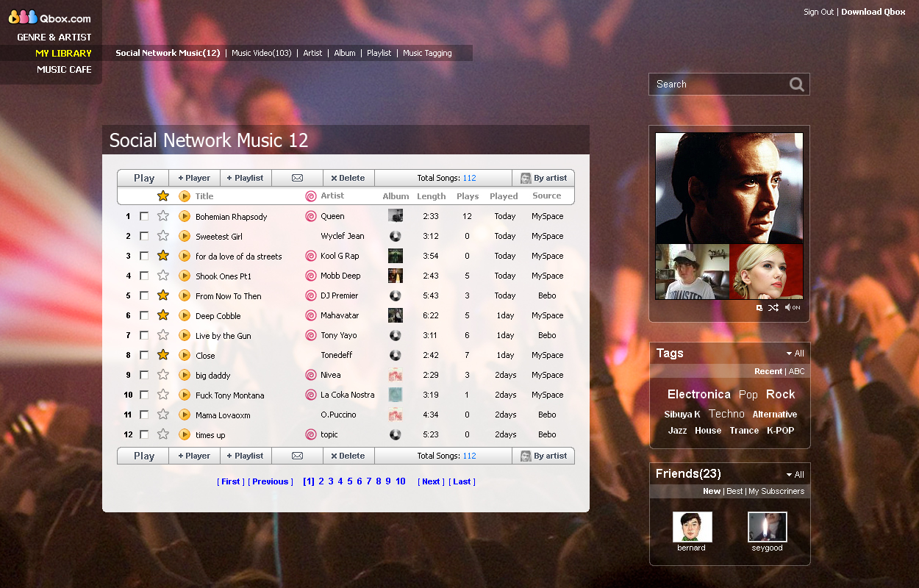Go to page 5 in pagination
This screenshot has width=919, height=588.
(x=350, y=481)
